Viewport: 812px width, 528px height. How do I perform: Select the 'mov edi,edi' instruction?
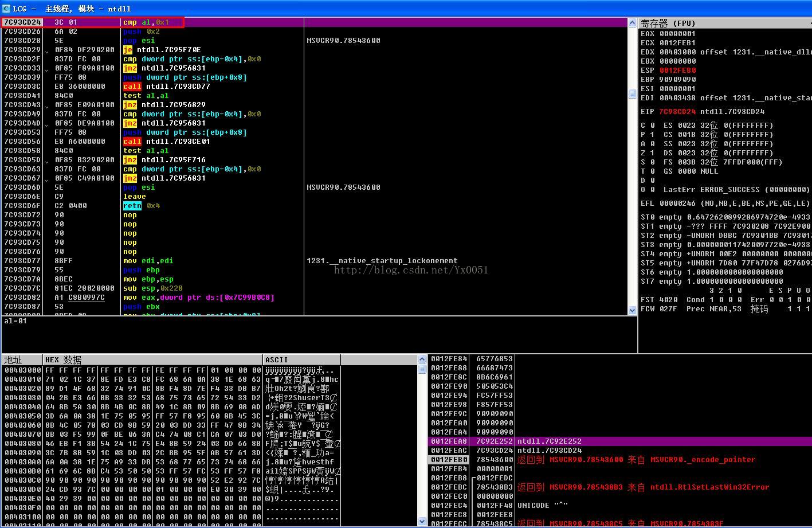(x=148, y=261)
